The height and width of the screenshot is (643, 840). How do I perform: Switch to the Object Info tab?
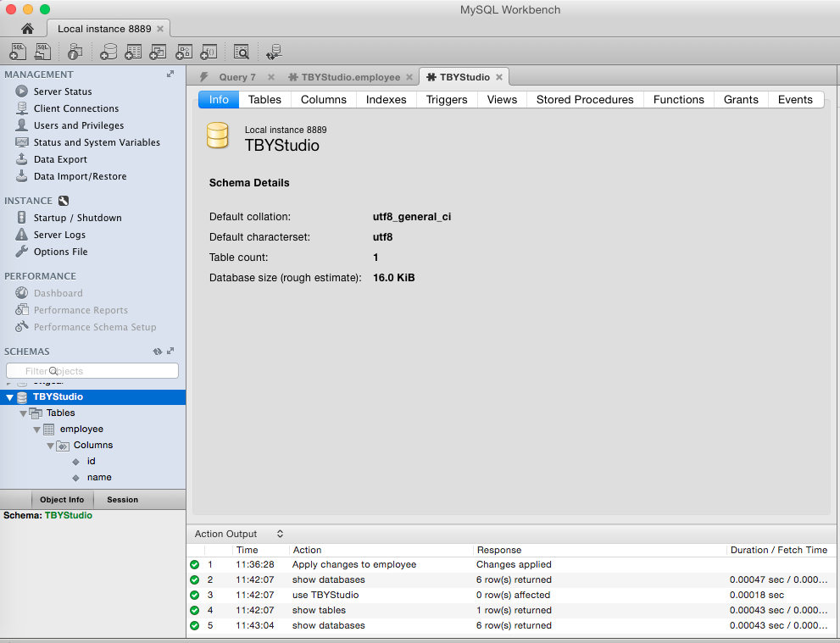pos(62,500)
